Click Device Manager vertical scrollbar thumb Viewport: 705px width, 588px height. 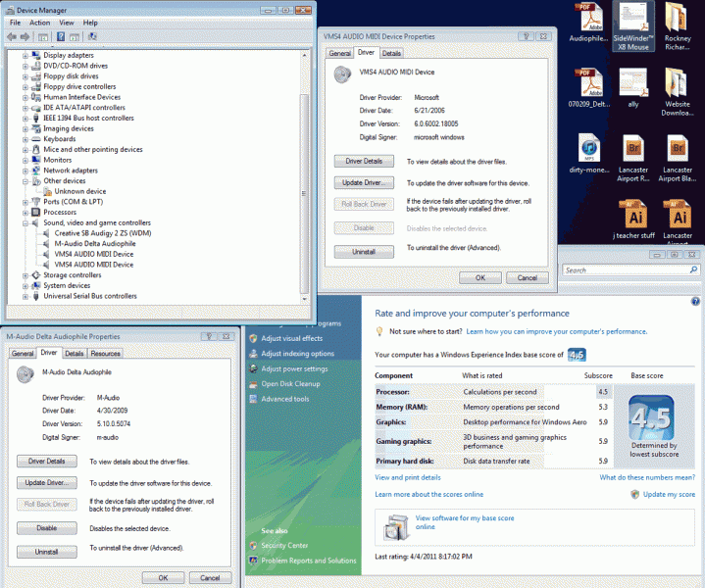pos(304,193)
